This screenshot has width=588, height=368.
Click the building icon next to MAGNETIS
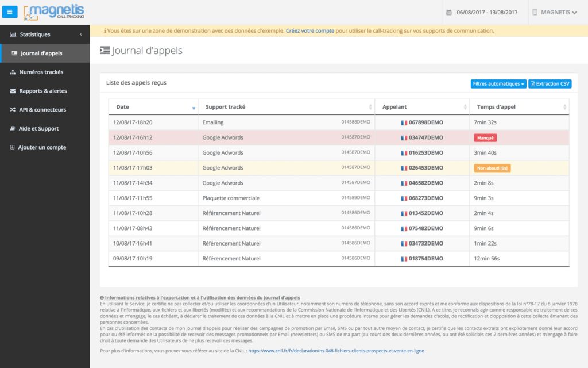(535, 13)
